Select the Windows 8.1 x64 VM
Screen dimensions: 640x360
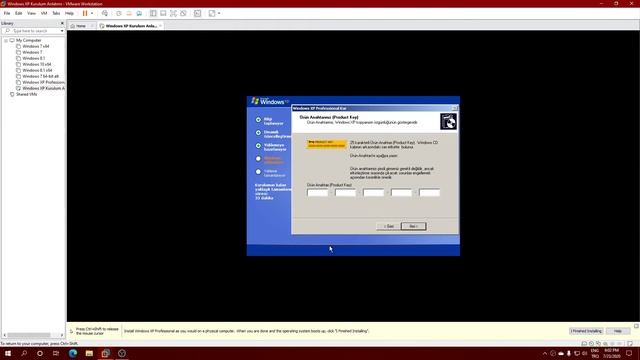[37, 70]
